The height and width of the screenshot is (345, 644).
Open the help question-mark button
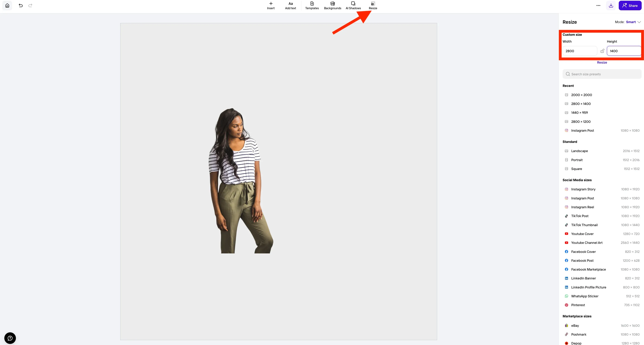[x=10, y=338]
